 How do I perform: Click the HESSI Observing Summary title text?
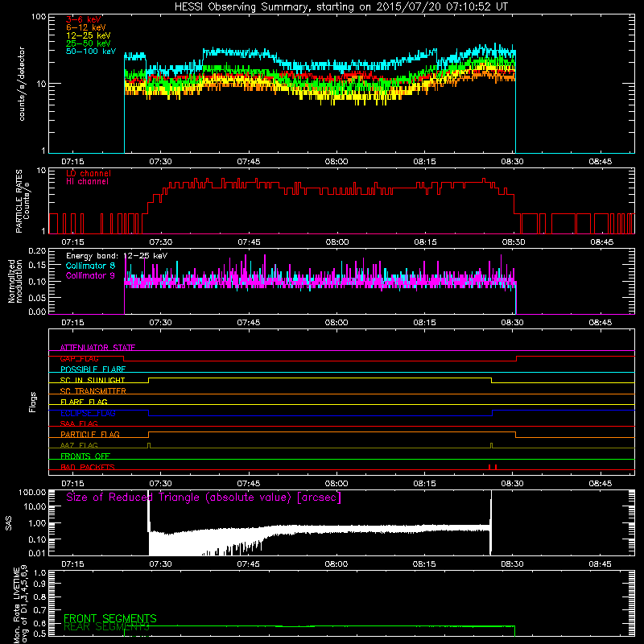click(x=341, y=7)
